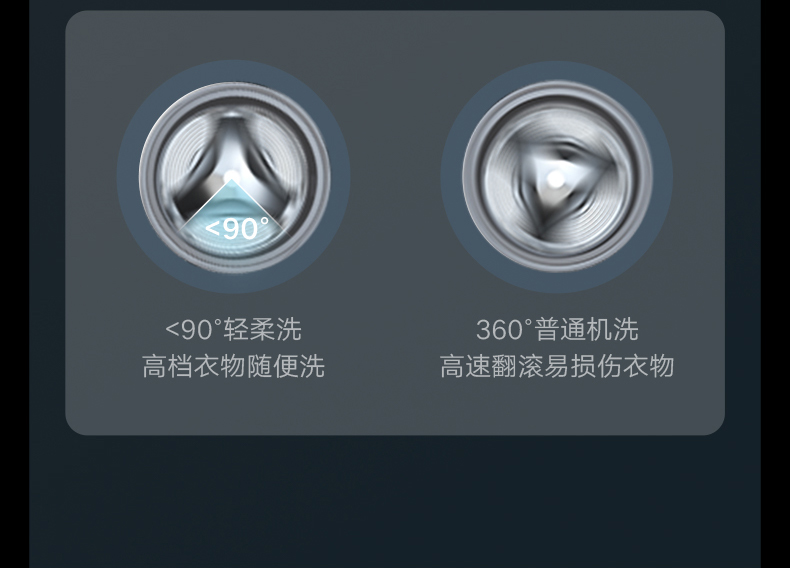This screenshot has height=568, width=790.
Task: Tap the white <90° label inside drum
Action: click(x=237, y=228)
